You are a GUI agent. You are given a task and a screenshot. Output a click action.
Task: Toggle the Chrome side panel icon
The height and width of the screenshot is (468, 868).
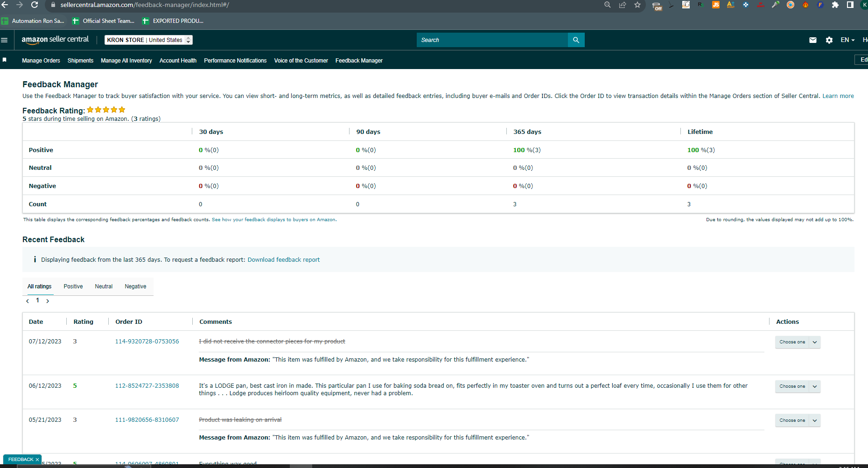850,5
